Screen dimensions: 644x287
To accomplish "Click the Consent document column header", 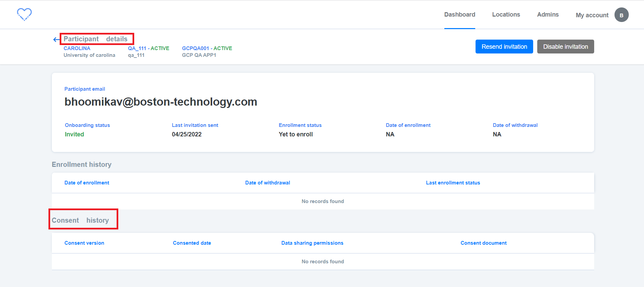I will [484, 243].
